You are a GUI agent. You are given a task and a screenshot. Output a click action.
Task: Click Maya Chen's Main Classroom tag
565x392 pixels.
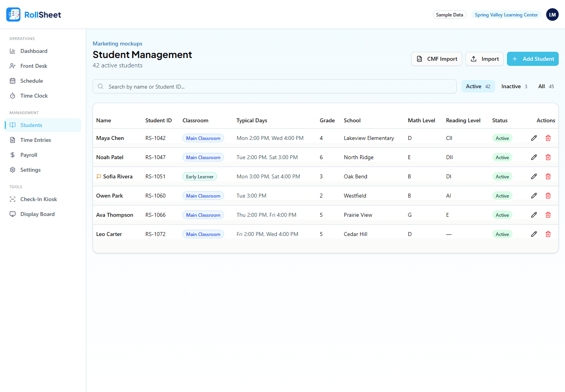[203, 138]
